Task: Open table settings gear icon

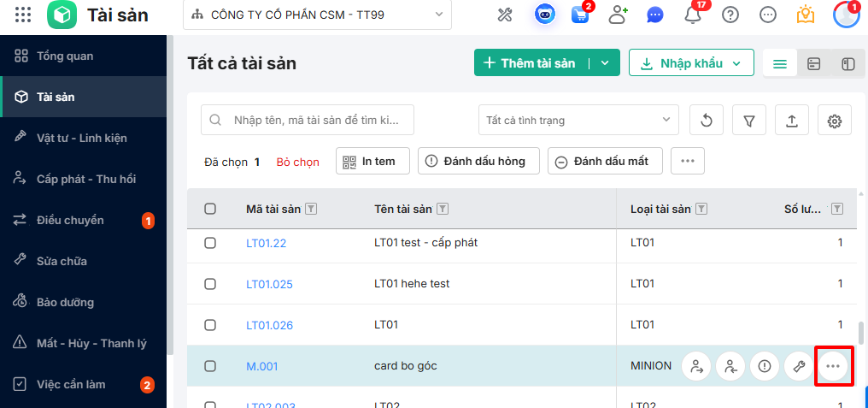Action: [835, 121]
